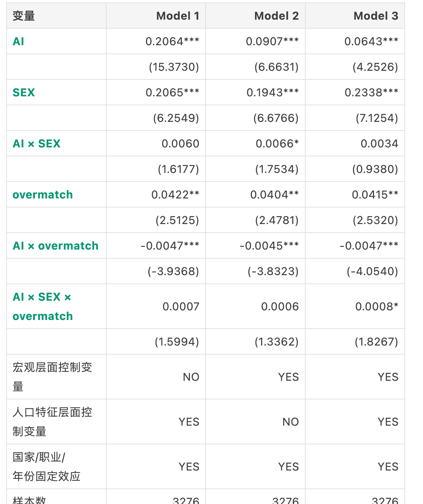
Task: Select the SEX variable label
Action: [24, 93]
